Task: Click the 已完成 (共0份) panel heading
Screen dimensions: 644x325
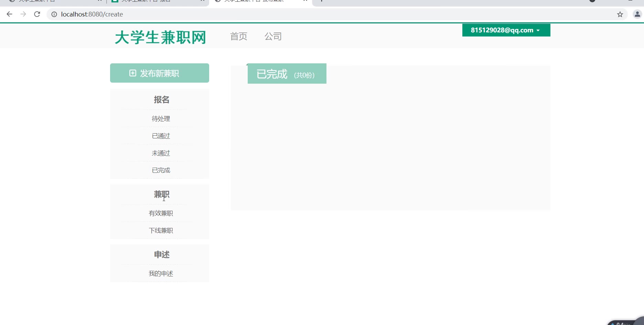Action: (287, 73)
